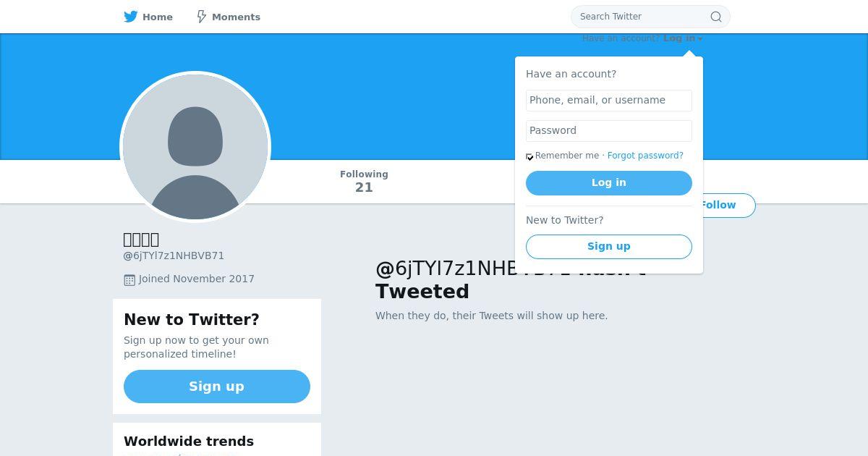Click the Forgot password? link

(645, 156)
